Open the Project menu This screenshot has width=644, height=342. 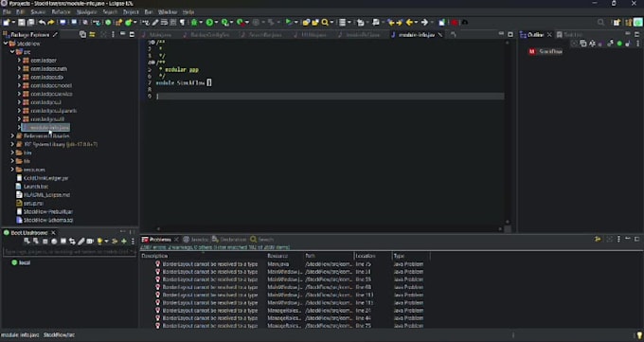pos(131,12)
